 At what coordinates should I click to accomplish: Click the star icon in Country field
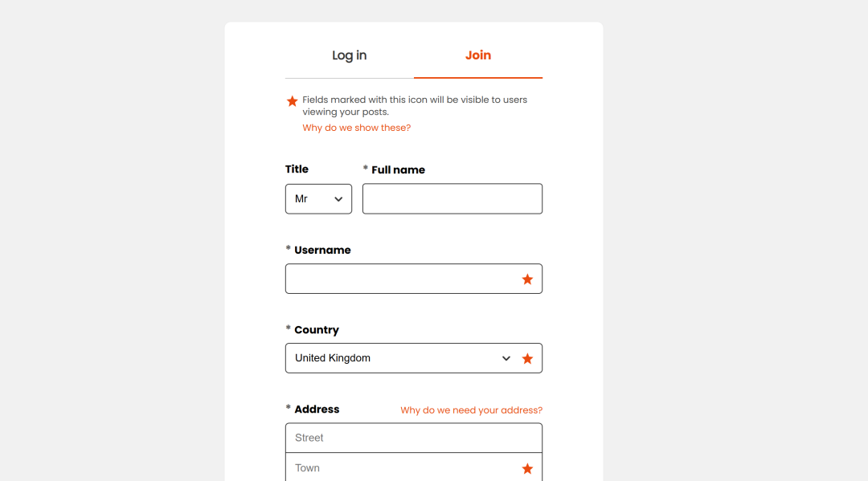point(527,359)
